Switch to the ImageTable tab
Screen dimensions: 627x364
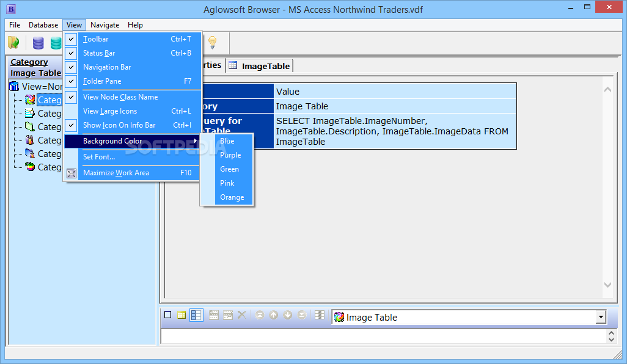pyautogui.click(x=260, y=66)
